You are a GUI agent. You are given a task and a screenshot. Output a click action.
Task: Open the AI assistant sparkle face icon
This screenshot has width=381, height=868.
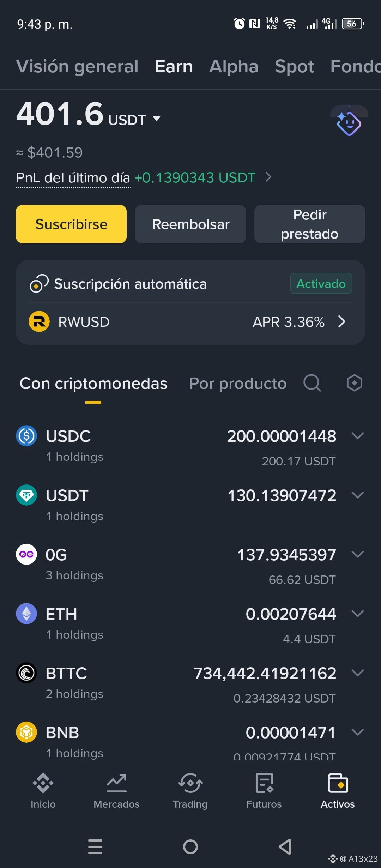point(349,123)
